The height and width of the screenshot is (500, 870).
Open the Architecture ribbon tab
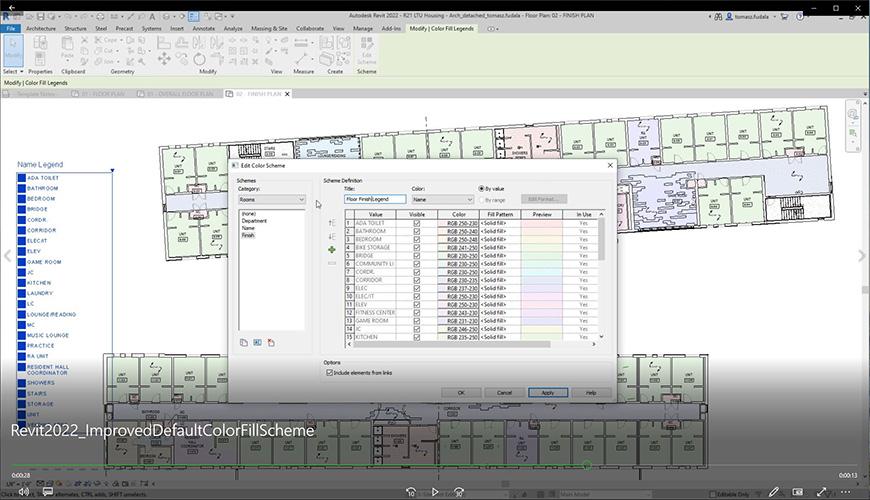[x=41, y=28]
